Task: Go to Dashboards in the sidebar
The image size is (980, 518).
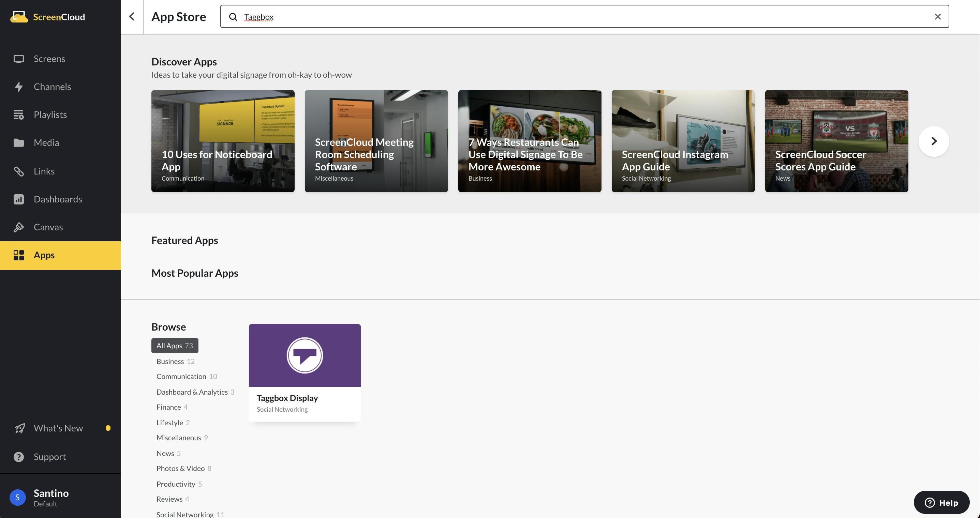Action: [x=60, y=199]
